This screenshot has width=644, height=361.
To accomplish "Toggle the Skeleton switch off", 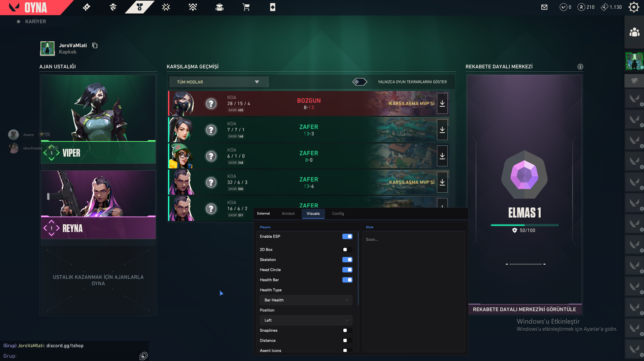I will 347,260.
